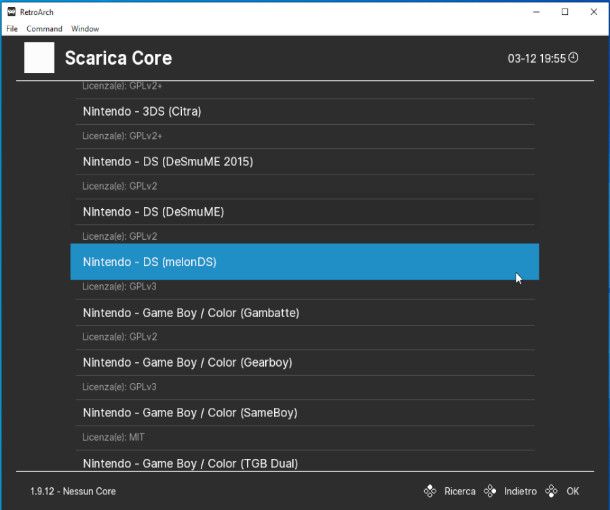Select Nintendo - 3DS (Citra) core
Screen dimensions: 610x510
(x=305, y=112)
